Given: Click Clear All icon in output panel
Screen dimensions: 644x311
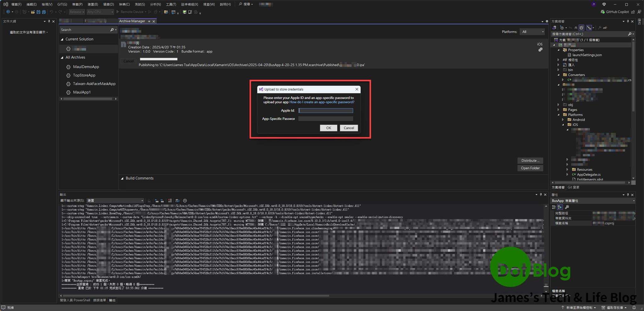Looking at the screenshot, I should pos(170,201).
